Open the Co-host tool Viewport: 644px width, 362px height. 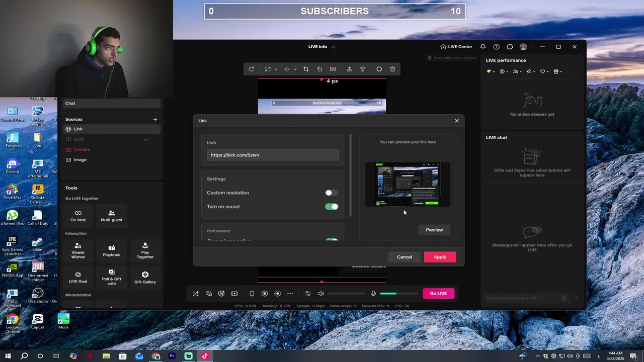click(x=78, y=216)
